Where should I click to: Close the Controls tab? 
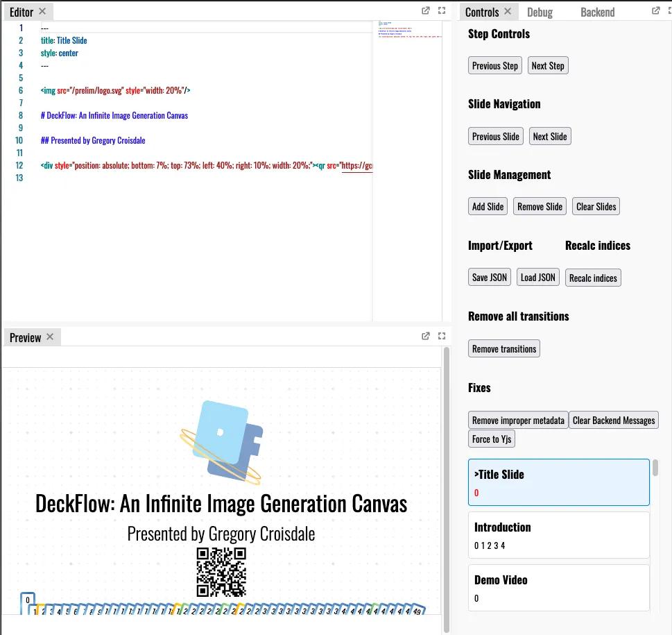coord(508,12)
